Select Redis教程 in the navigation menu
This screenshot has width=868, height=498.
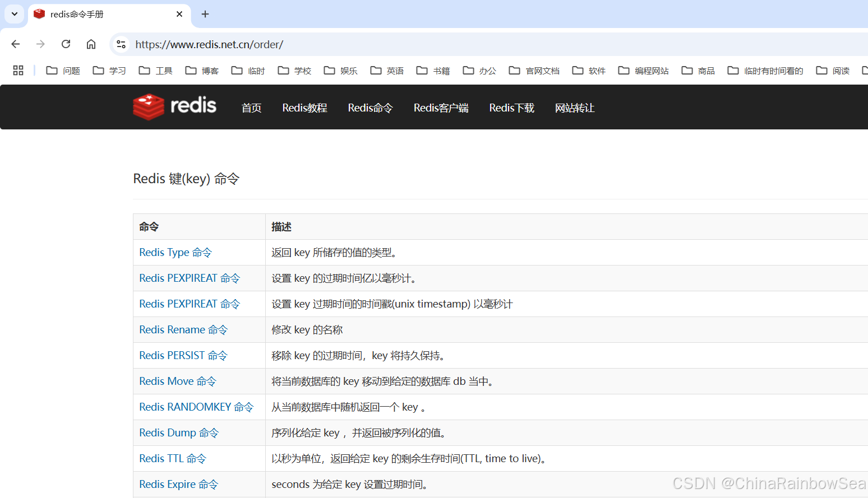tap(304, 108)
